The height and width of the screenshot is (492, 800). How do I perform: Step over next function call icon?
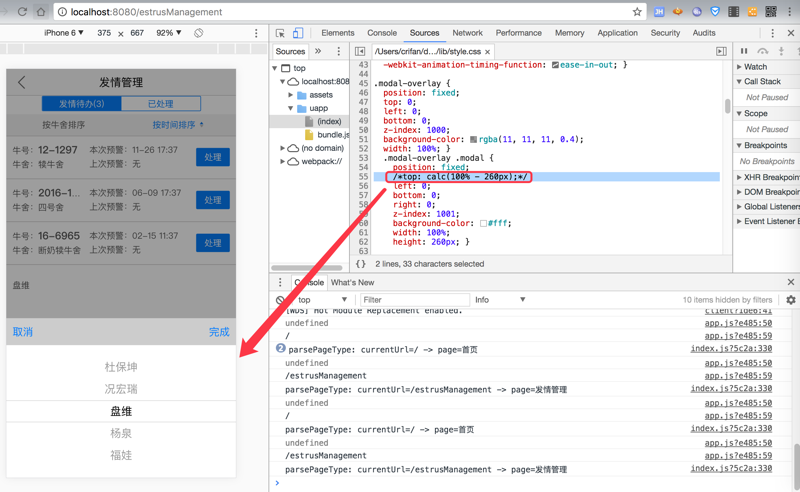(763, 51)
